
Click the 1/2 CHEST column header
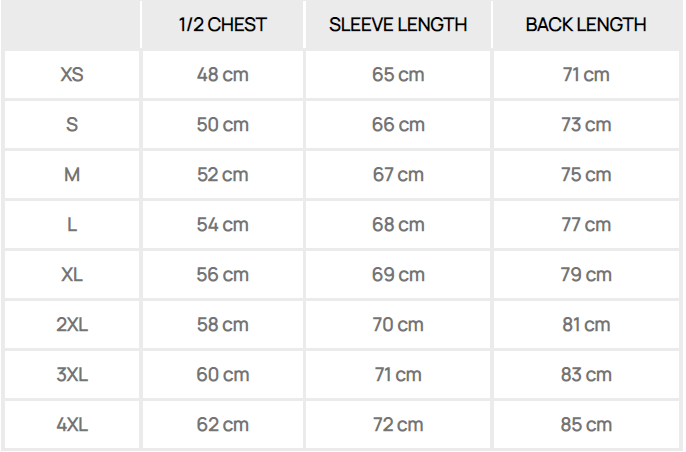click(223, 25)
